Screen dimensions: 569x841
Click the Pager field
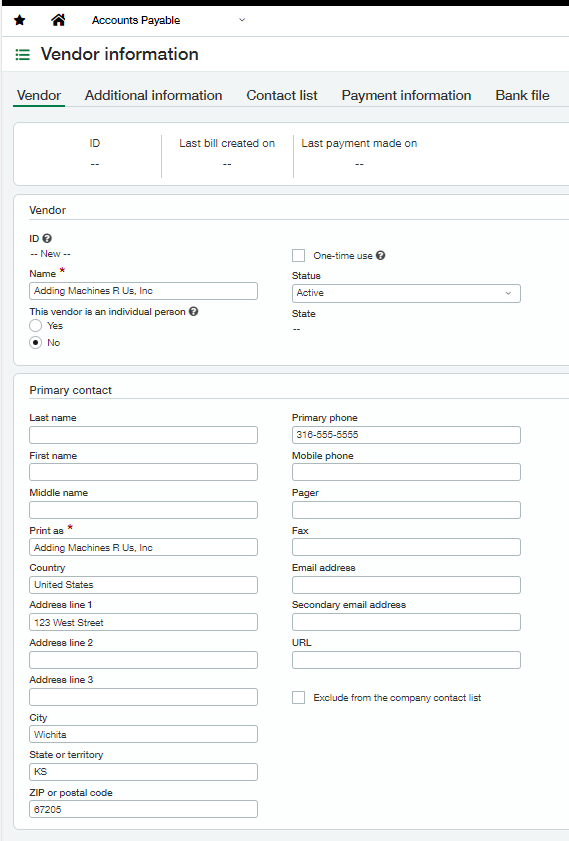point(406,510)
